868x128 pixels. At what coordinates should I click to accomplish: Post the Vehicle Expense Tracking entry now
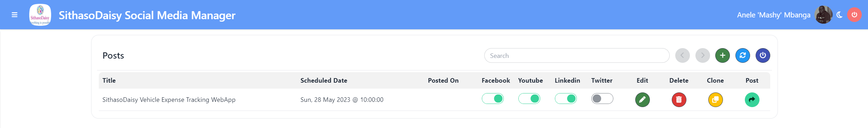pyautogui.click(x=752, y=100)
